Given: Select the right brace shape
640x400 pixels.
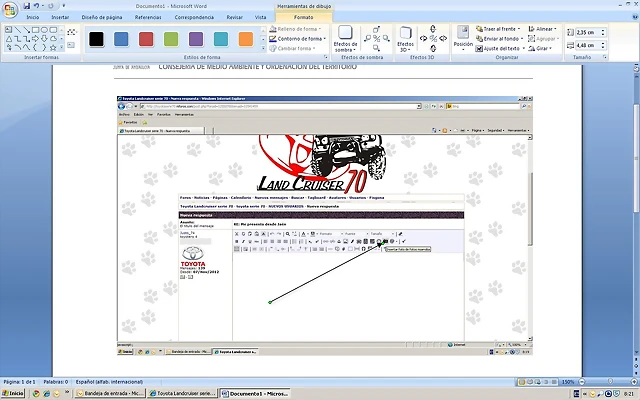Looking at the screenshot, I should click(x=44, y=48).
